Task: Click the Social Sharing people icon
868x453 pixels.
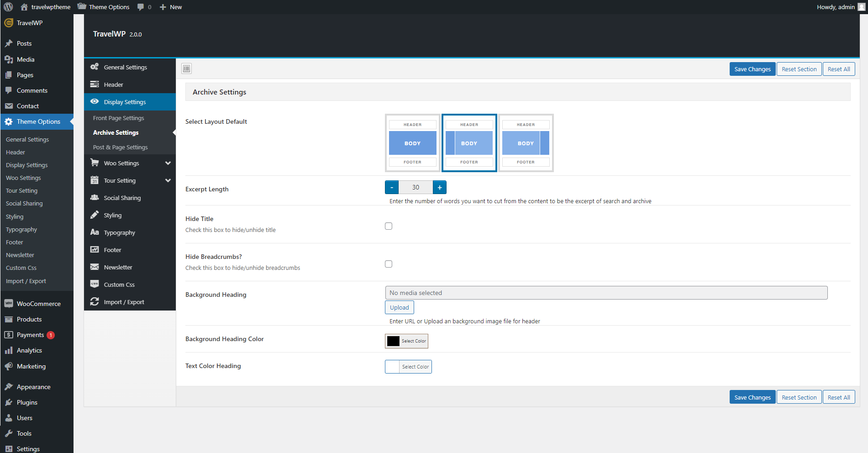Action: tap(95, 197)
